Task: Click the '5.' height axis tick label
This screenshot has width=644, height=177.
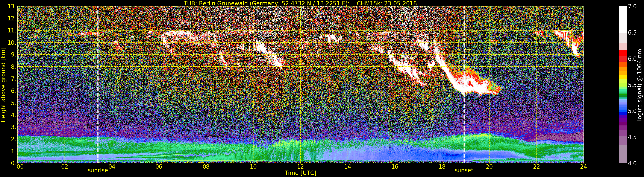Action: pos(13,103)
